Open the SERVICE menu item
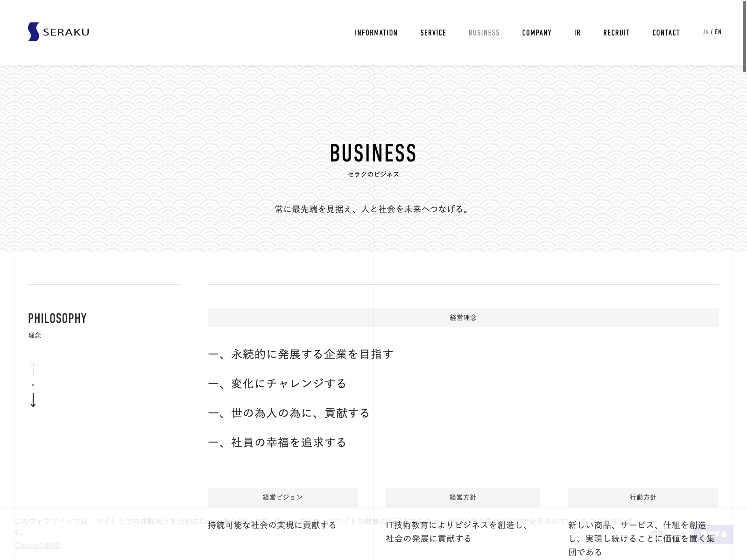747x560 pixels. point(433,33)
